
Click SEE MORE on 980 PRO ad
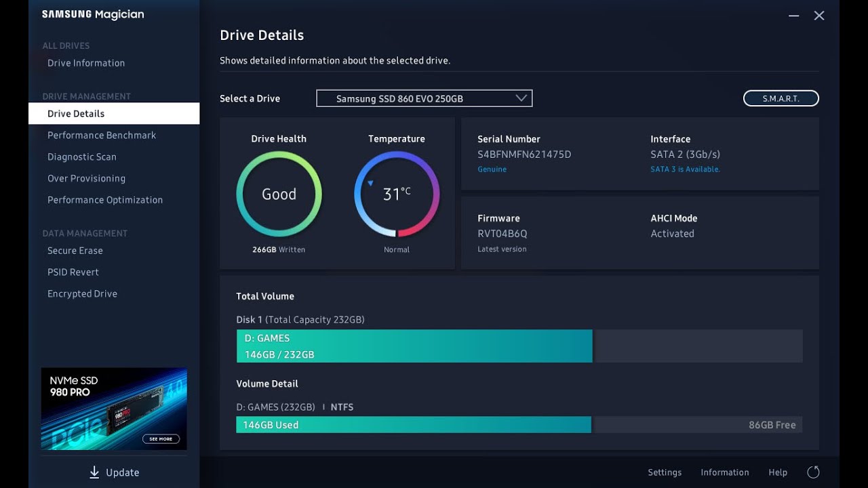[x=161, y=439]
